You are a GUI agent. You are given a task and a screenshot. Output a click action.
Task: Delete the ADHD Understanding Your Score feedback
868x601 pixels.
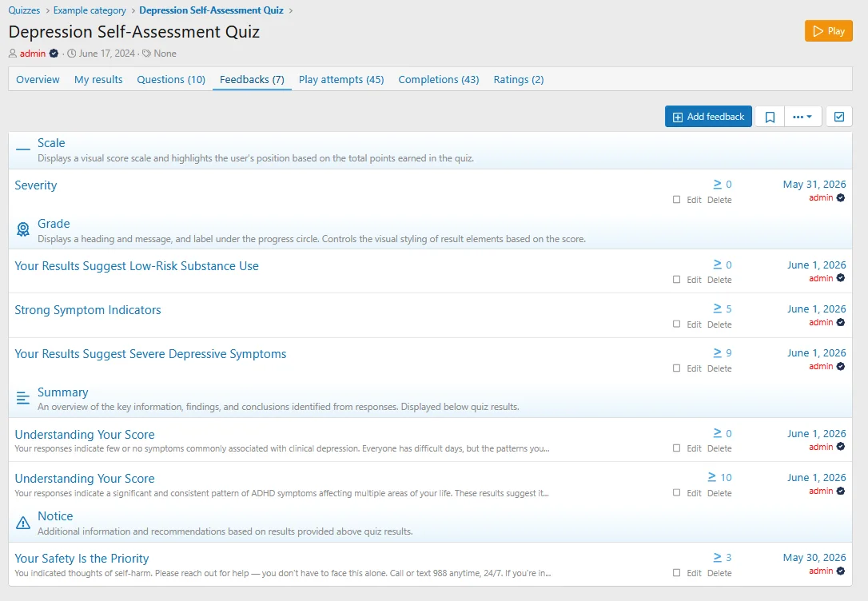[719, 492]
